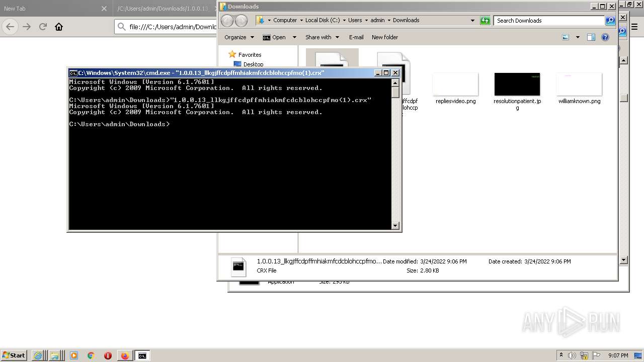Open the Share with menu
The height and width of the screenshot is (362, 644).
coord(322,37)
